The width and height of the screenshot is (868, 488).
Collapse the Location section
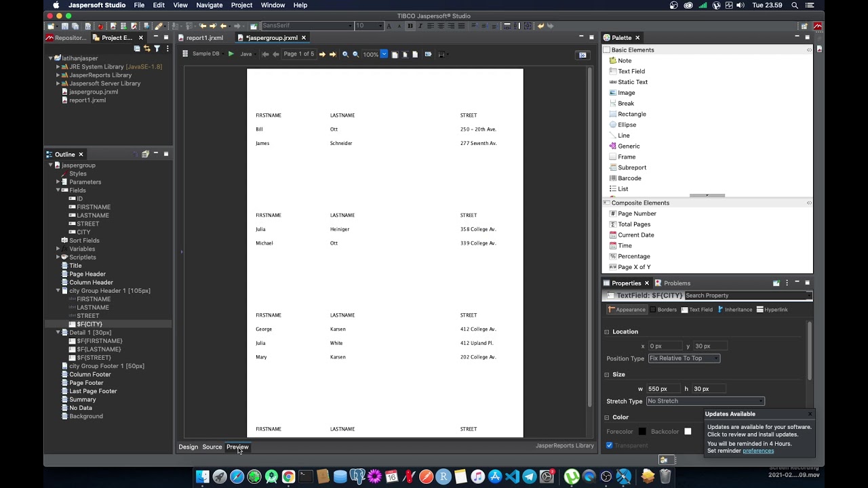click(x=607, y=332)
